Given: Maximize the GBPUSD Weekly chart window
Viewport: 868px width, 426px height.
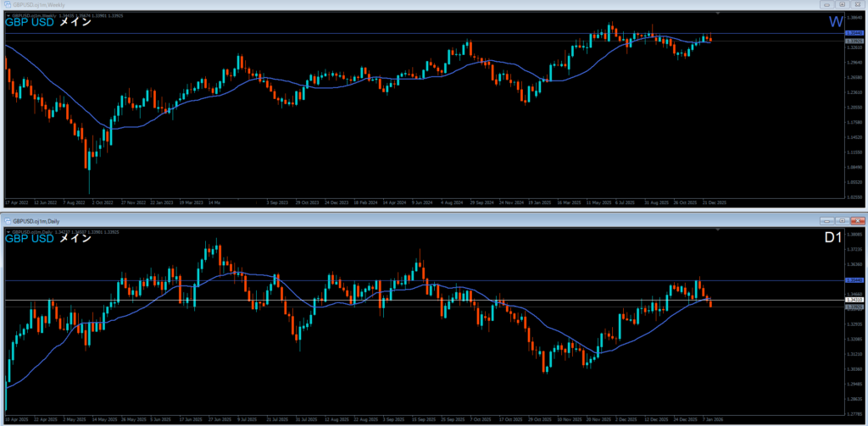Looking at the screenshot, I should pyautogui.click(x=843, y=4).
